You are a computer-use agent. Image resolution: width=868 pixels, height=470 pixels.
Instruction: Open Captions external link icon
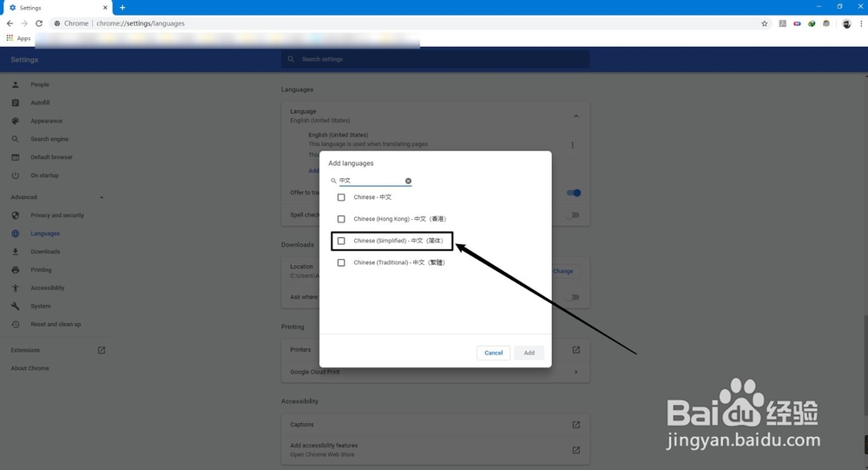point(575,425)
